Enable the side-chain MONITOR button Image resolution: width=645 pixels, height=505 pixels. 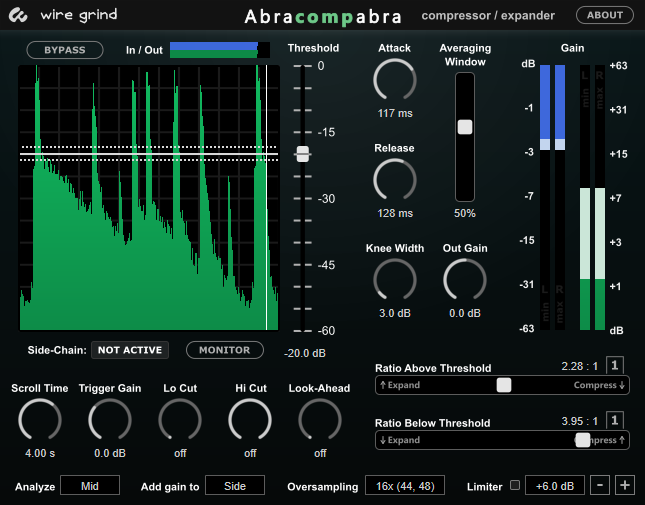pos(225,350)
